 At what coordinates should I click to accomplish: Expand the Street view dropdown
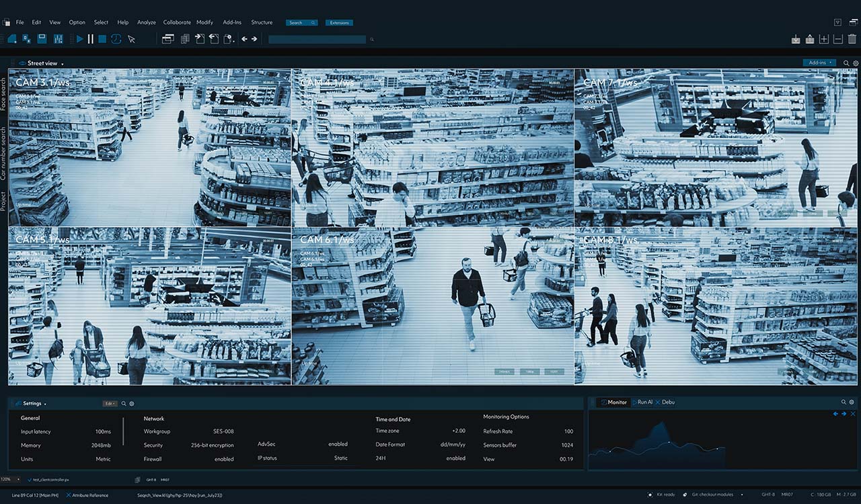63,64
